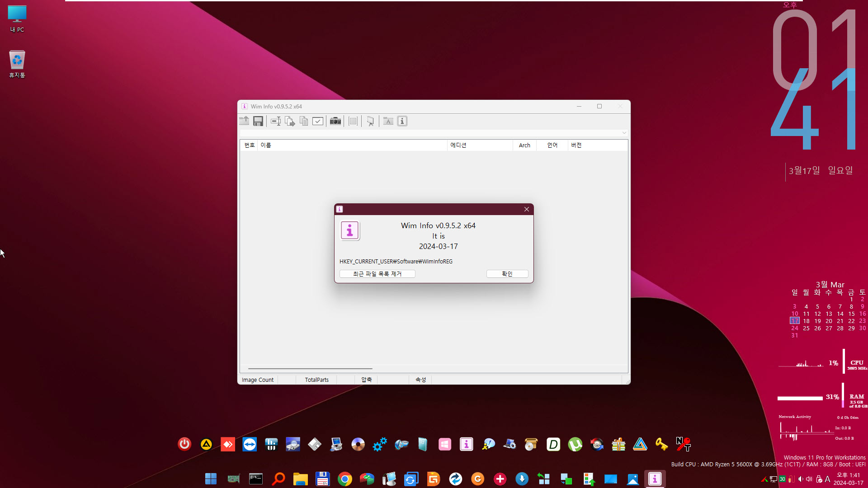Image resolution: width=868 pixels, height=488 pixels.
Task: Click the registry path text HKEY_CURRENT_USER
Action: [396, 262]
